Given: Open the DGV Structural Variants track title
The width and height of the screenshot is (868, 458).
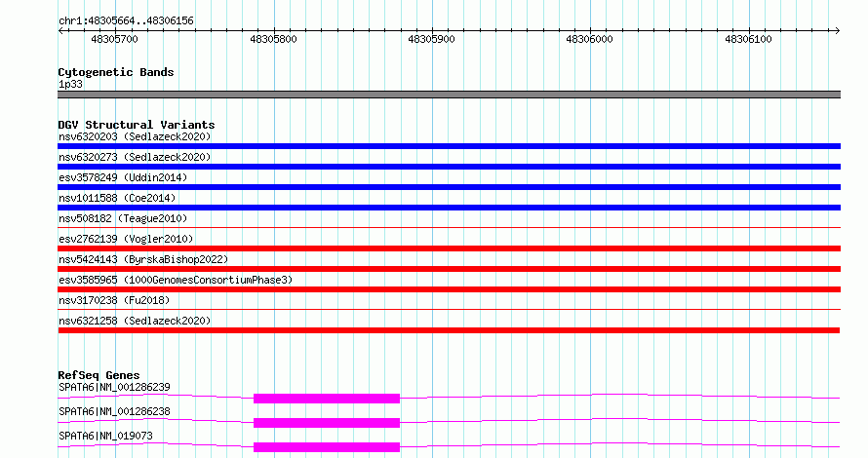Looking at the screenshot, I should [137, 125].
